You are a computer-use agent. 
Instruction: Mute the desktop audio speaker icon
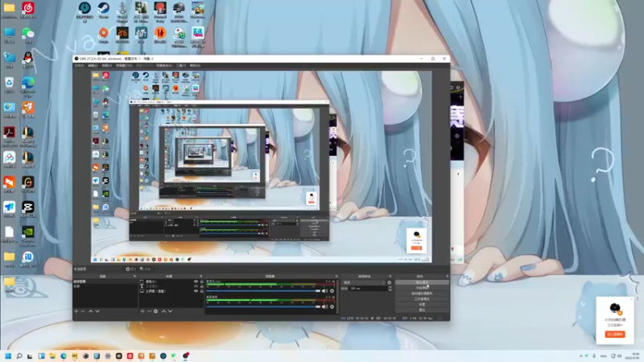point(324,306)
